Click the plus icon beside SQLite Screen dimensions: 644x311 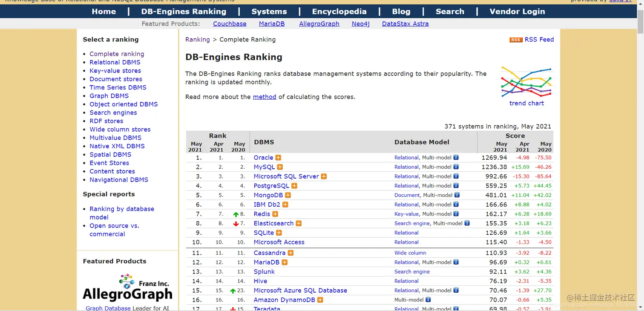pos(279,233)
